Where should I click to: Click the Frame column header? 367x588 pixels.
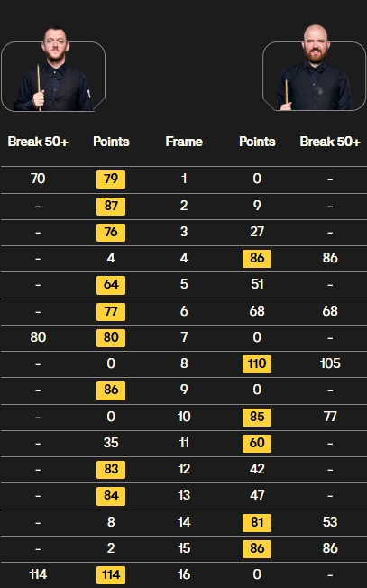[x=184, y=142]
